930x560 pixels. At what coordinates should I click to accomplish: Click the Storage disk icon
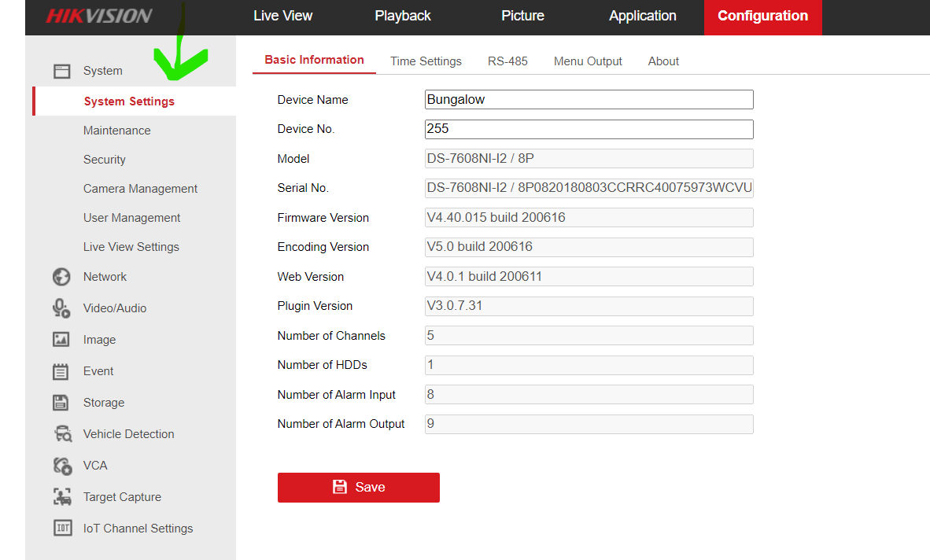click(61, 403)
